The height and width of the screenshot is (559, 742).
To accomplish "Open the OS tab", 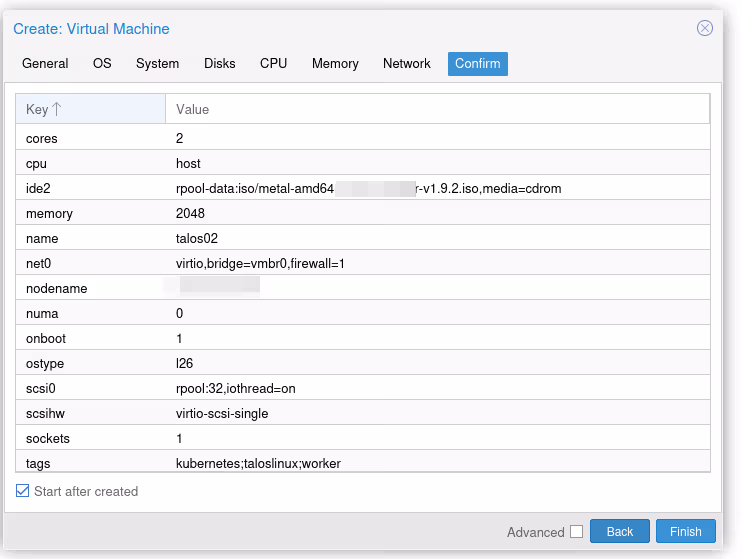I will [102, 64].
